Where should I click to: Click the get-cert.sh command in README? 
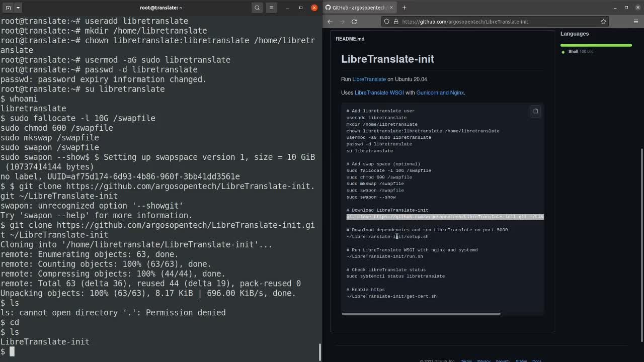coord(391,296)
